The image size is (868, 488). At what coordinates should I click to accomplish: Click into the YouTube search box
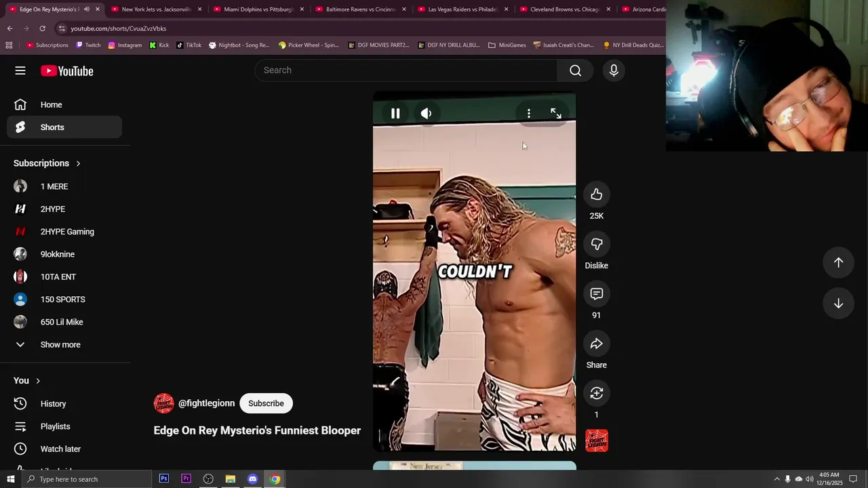tap(406, 70)
